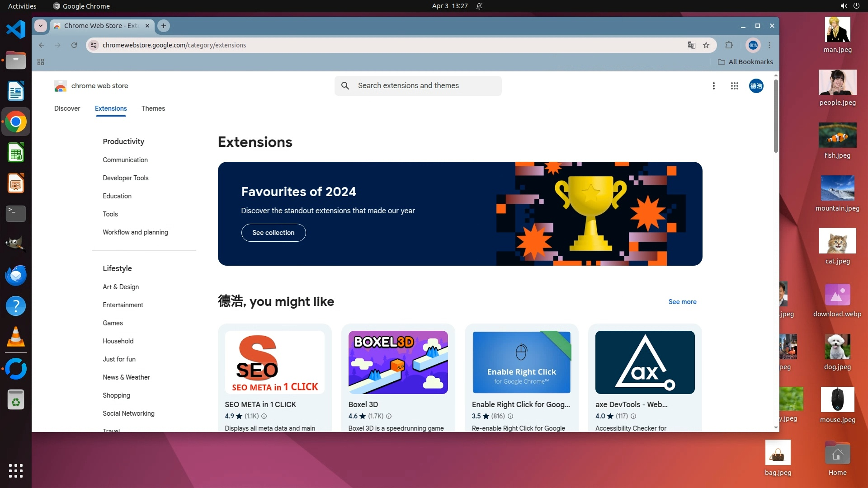Expand the tab search dropdown arrow
Viewport: 868px width, 488px height.
[x=41, y=26]
